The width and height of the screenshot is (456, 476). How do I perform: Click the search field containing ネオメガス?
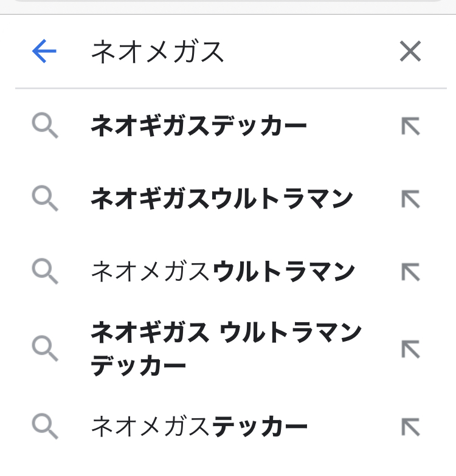click(231, 52)
